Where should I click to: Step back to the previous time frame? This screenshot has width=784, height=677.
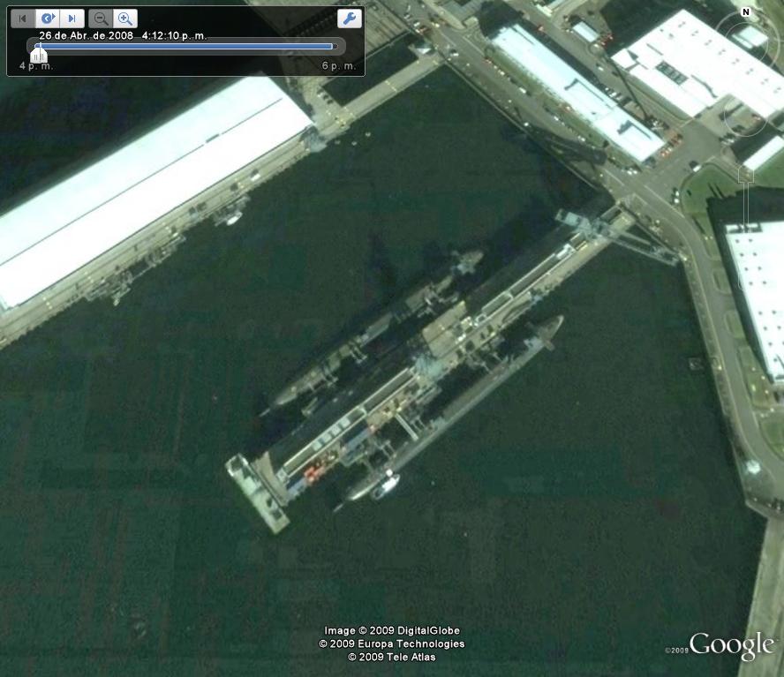click(x=23, y=19)
